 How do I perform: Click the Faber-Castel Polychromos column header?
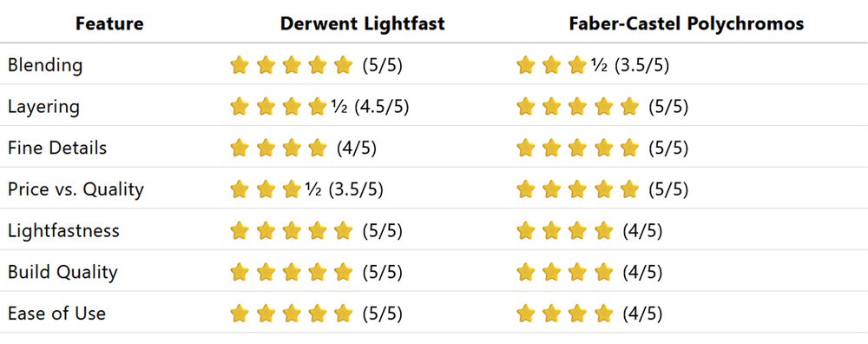click(687, 23)
